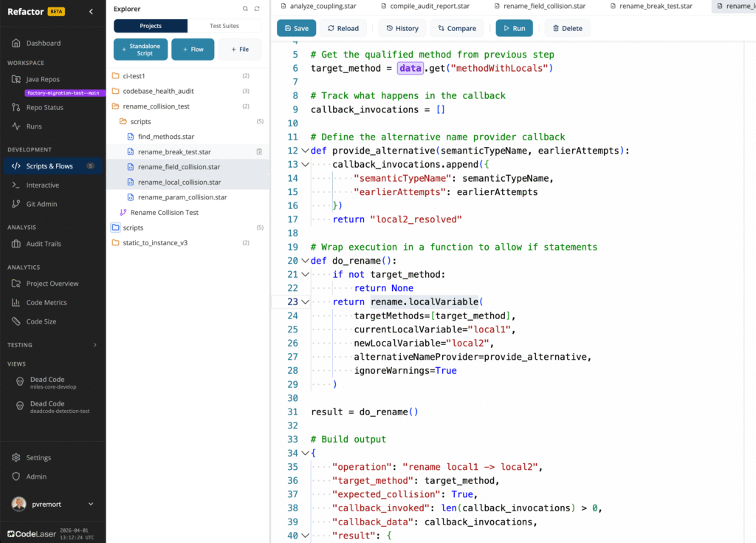
Task: Go to Audit Trails page
Action: (44, 244)
